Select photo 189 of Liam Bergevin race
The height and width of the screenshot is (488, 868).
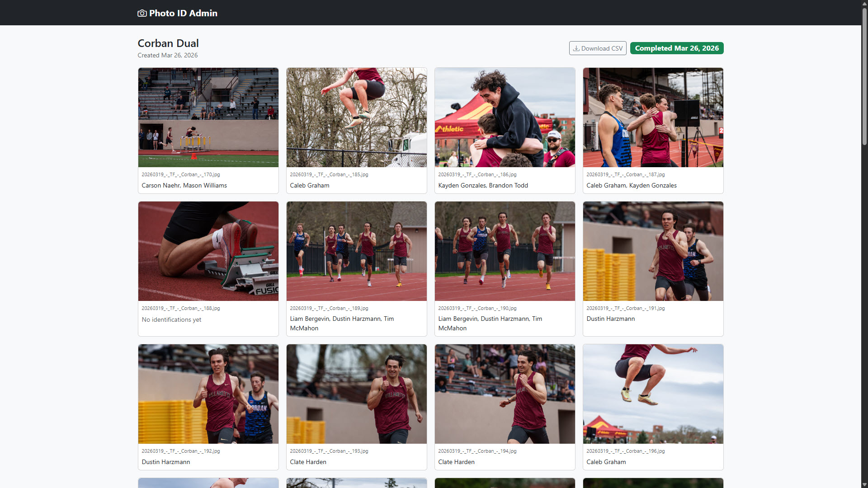pyautogui.click(x=356, y=251)
